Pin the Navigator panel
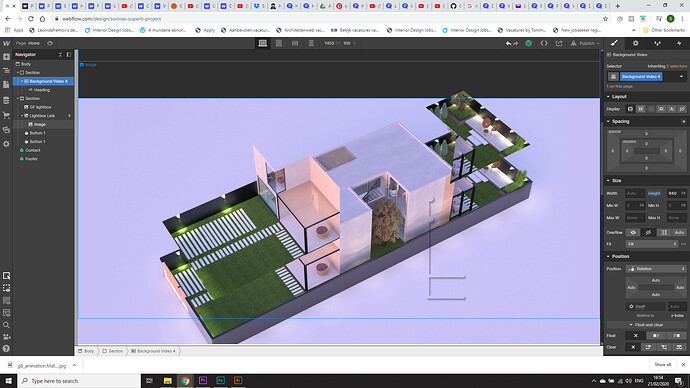 pyautogui.click(x=69, y=55)
